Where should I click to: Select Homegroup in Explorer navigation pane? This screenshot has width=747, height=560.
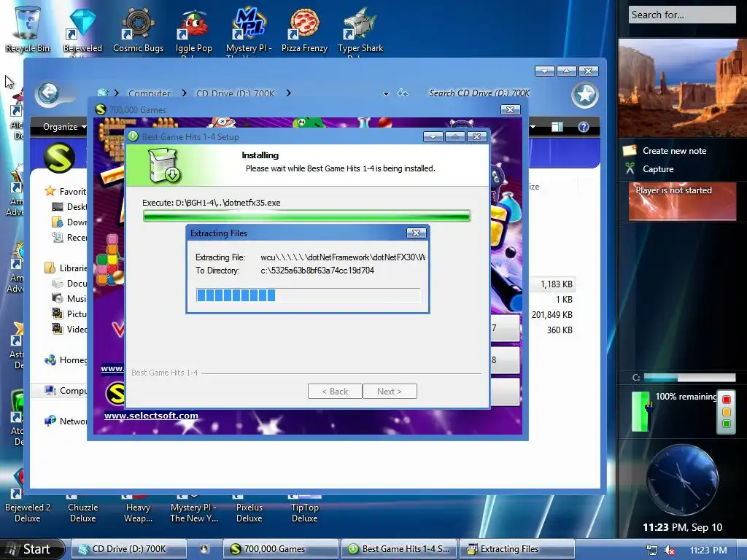point(65,360)
